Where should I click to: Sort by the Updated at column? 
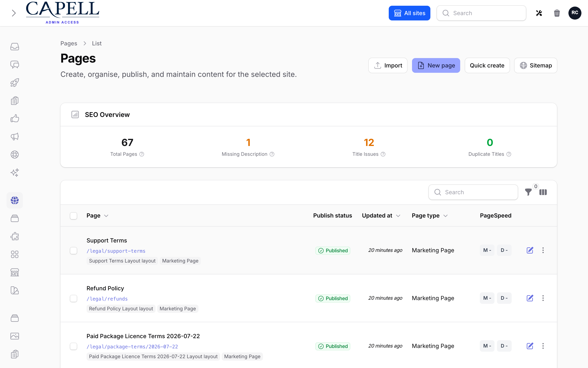click(381, 216)
